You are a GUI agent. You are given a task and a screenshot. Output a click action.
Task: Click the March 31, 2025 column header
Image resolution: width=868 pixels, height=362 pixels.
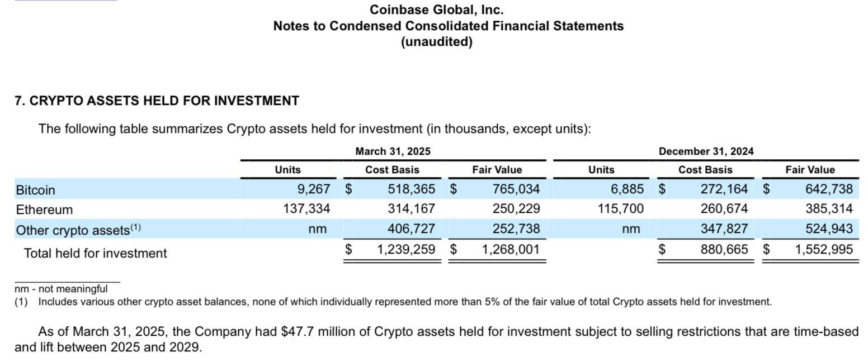[x=393, y=151]
